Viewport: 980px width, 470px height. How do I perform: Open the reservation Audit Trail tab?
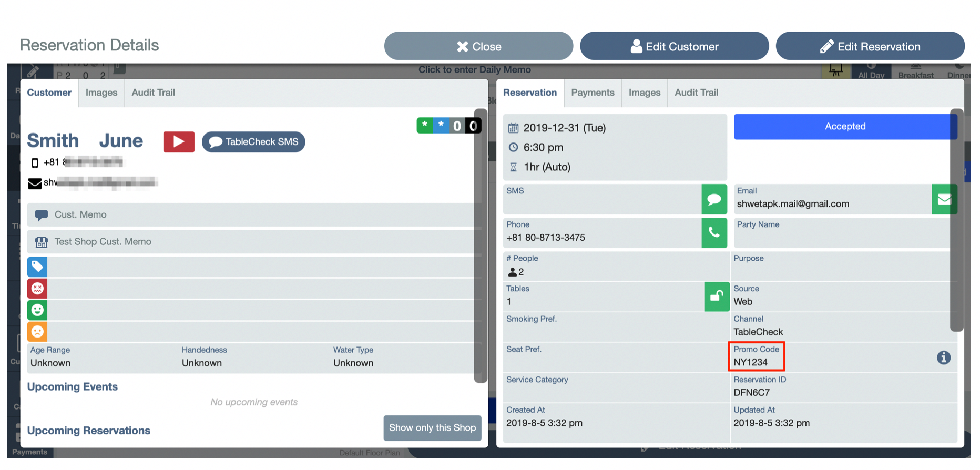(696, 93)
